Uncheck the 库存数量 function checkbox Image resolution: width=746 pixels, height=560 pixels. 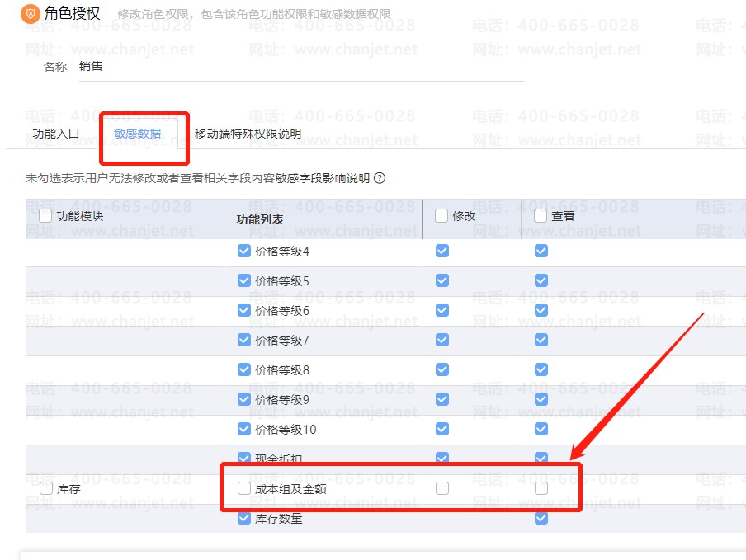(x=244, y=518)
